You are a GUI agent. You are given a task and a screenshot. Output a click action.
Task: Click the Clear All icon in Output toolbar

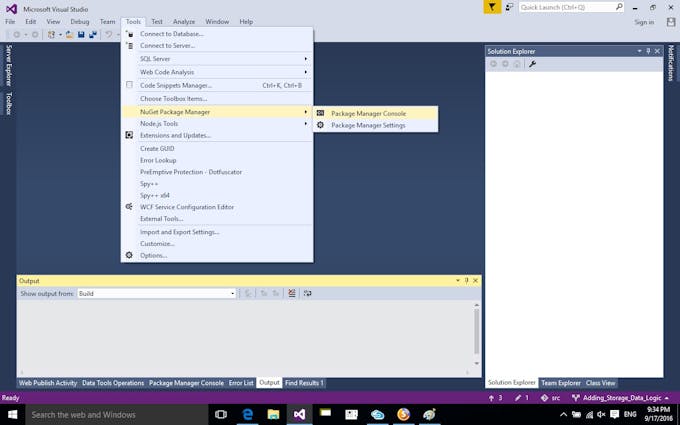(292, 294)
